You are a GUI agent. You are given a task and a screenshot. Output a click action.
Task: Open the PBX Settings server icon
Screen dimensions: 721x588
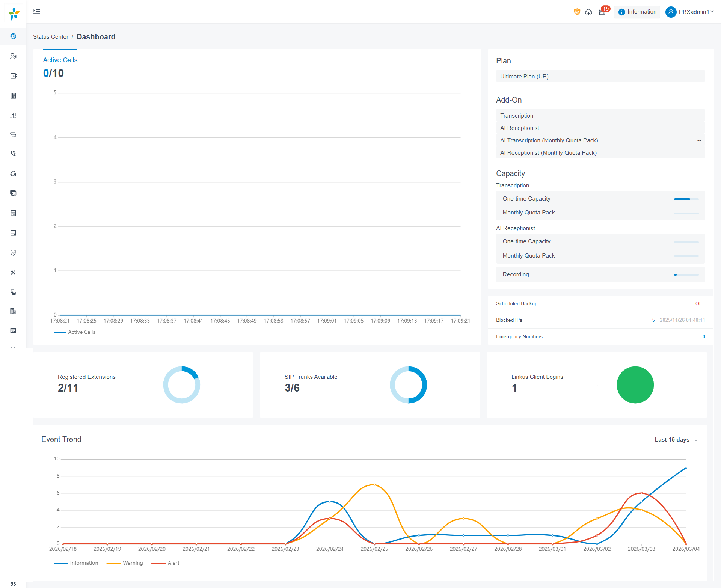13,213
